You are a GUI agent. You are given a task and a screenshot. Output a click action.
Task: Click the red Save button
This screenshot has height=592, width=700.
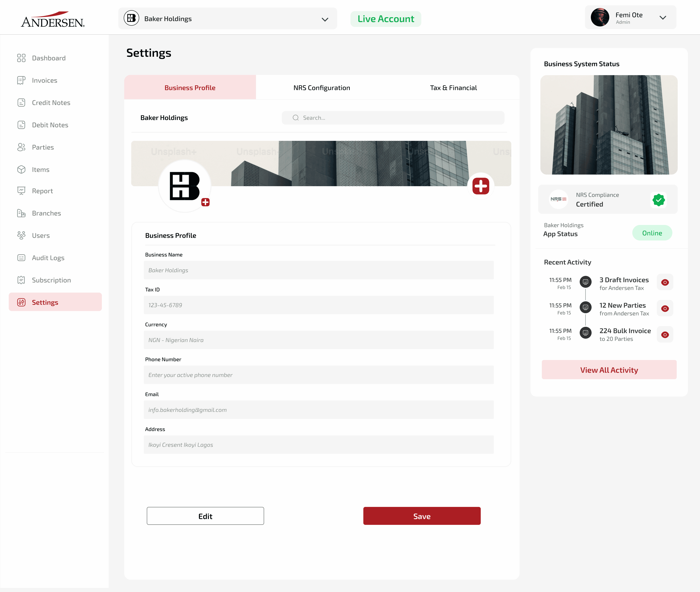[x=422, y=516]
